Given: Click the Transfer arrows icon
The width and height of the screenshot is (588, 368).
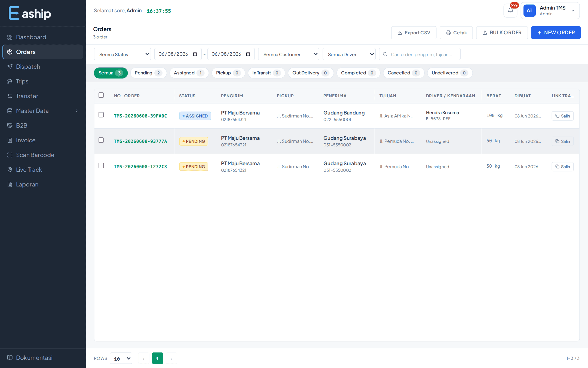Looking at the screenshot, I should (10, 96).
